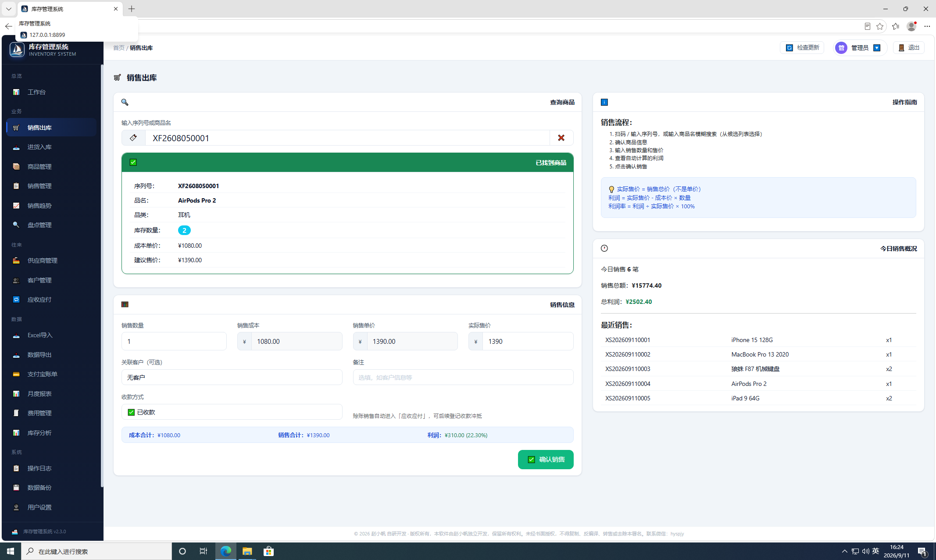
Task: Click the 销售数量 input field
Action: [x=174, y=341]
